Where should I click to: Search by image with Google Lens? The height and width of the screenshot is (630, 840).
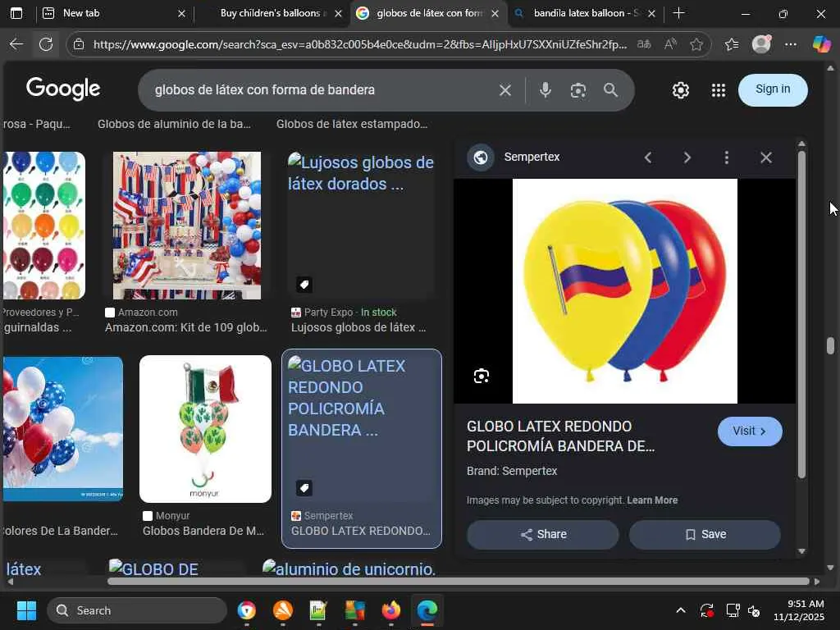point(578,90)
